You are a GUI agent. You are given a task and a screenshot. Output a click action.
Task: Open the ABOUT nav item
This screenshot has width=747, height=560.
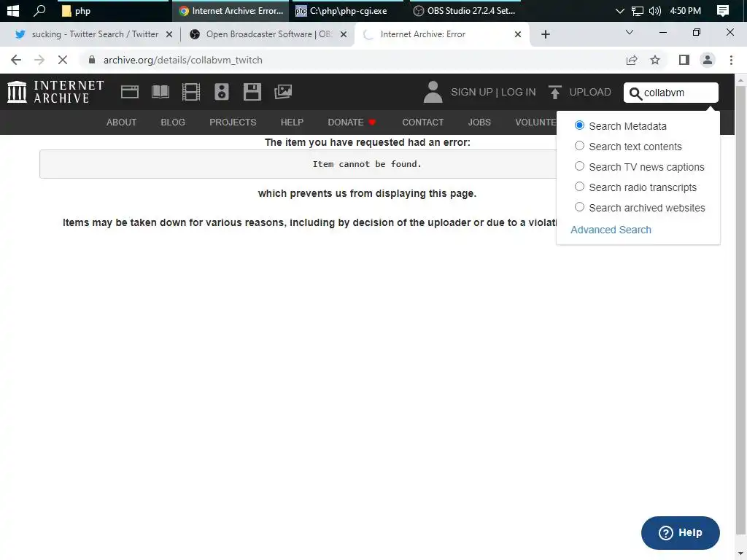pos(122,122)
